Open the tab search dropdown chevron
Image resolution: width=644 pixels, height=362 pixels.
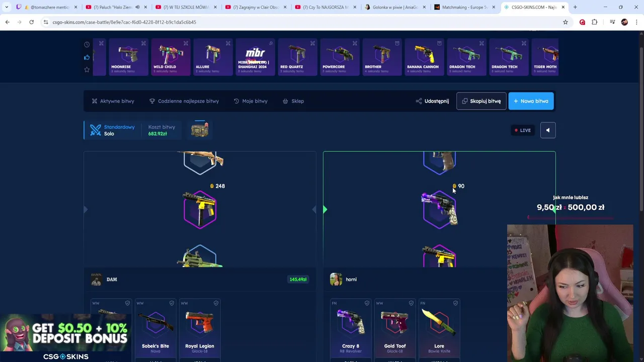[7, 7]
